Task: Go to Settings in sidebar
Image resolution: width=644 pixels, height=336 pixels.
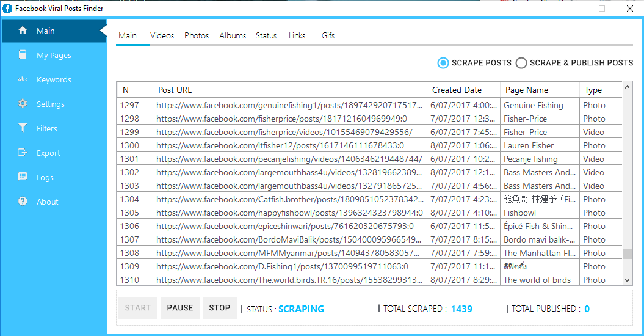Action: [51, 104]
